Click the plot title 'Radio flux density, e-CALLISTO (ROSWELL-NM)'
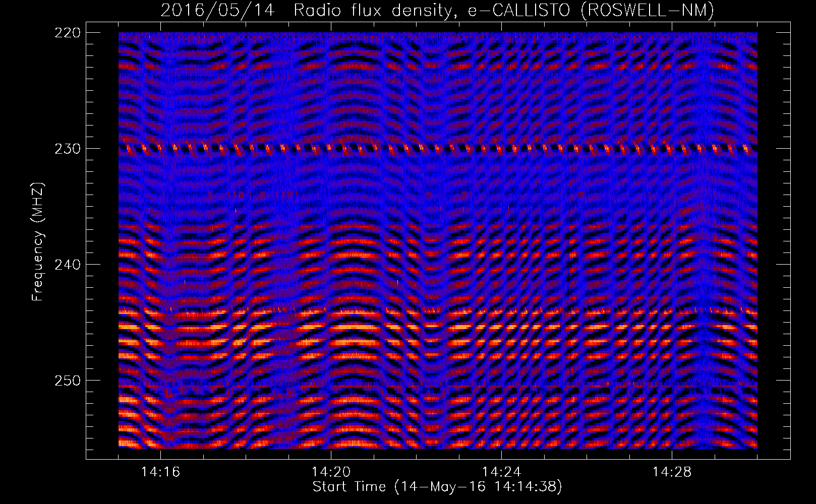This screenshot has width=816, height=504. (x=504, y=10)
